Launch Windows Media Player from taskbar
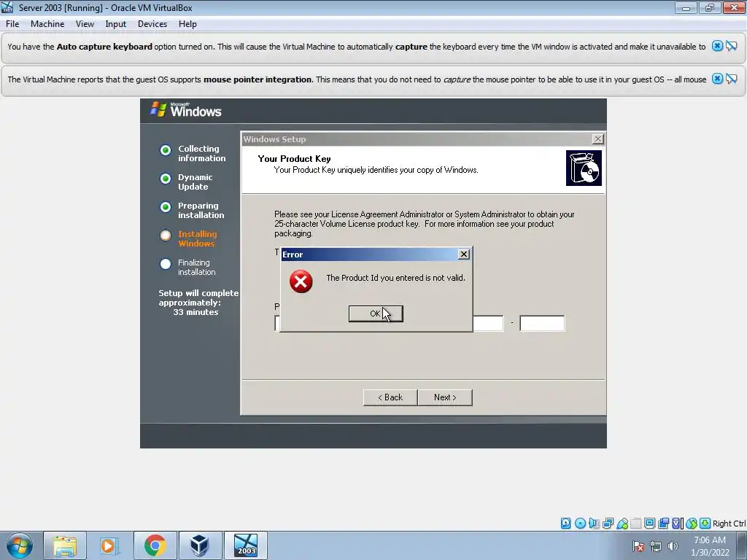The image size is (747, 560). pyautogui.click(x=109, y=545)
